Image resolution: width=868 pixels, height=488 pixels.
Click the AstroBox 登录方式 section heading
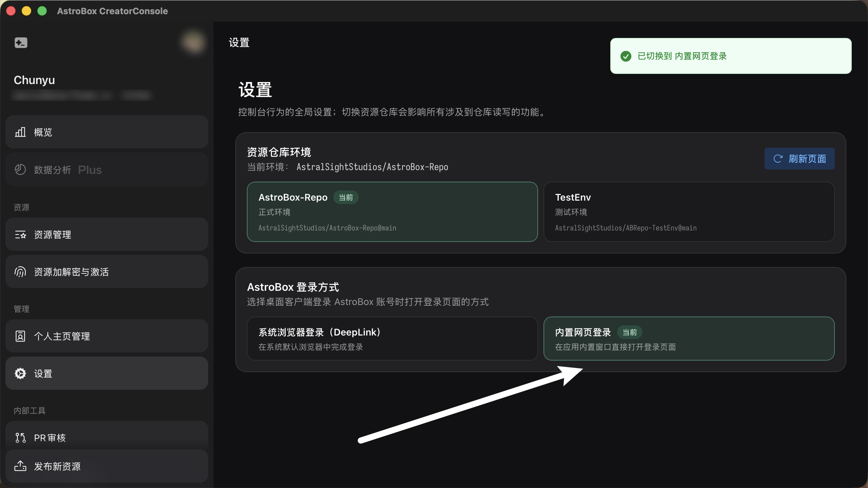[x=293, y=287]
